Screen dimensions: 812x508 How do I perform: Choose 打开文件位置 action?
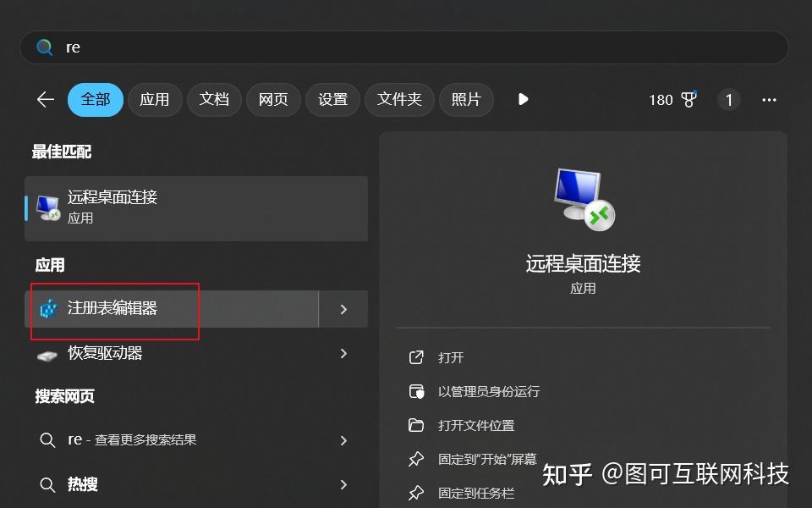pyautogui.click(x=476, y=426)
